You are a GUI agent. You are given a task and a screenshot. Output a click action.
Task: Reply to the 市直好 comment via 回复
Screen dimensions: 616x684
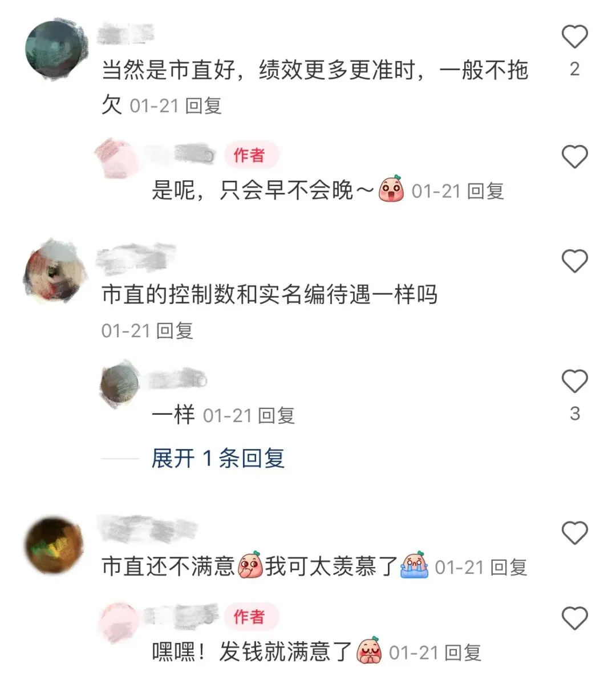tap(203, 106)
